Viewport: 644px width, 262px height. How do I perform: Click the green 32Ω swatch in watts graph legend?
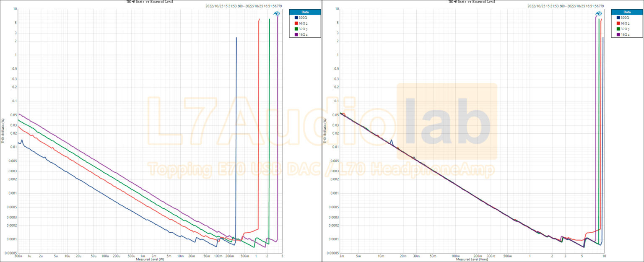pos(296,29)
